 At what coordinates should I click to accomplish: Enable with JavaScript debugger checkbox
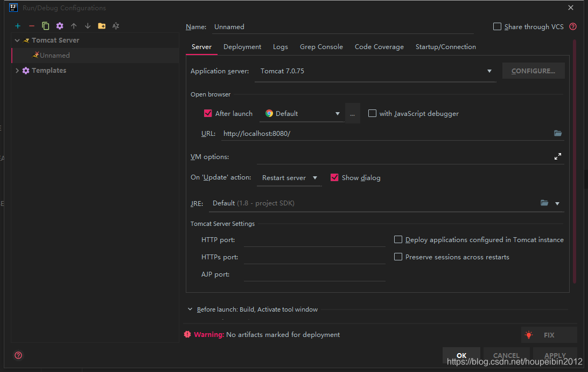372,113
